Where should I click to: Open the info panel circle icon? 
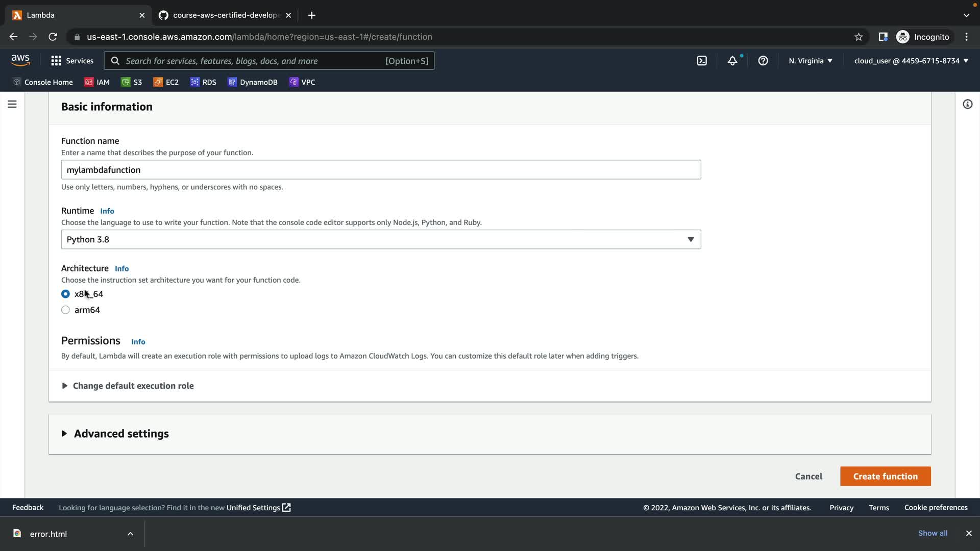[967, 104]
